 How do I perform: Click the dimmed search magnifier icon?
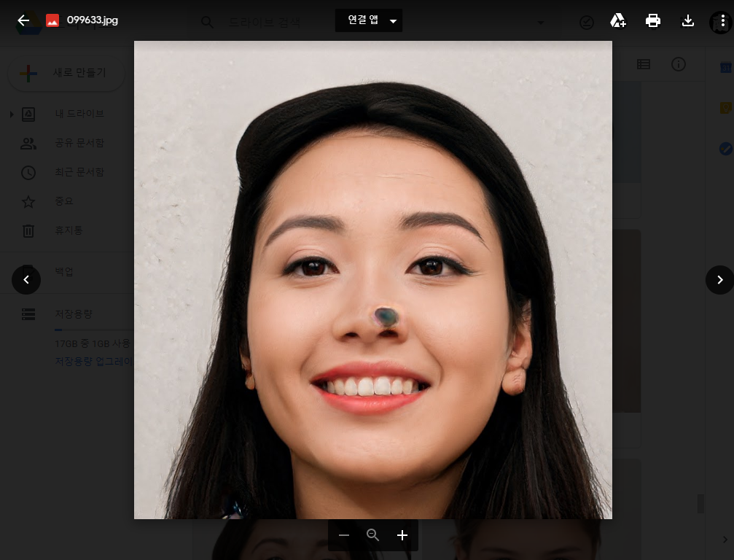[x=207, y=22]
